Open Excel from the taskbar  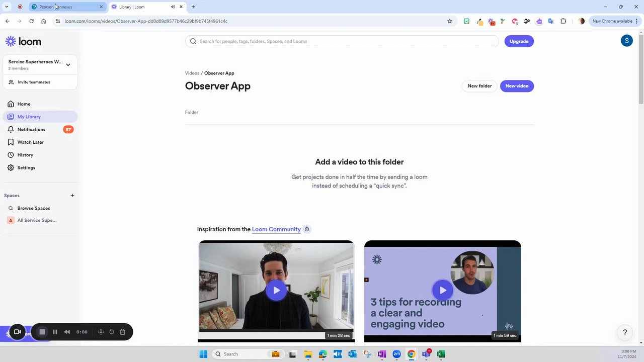point(441,354)
